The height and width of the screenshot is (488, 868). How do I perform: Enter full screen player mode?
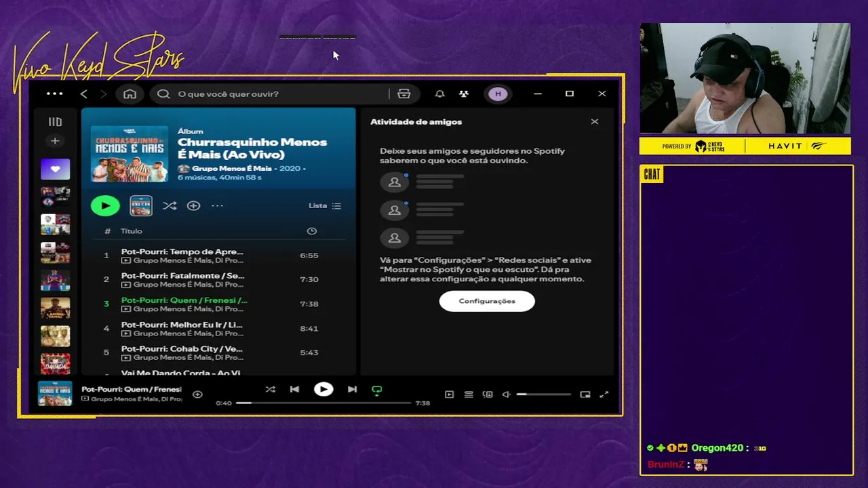tap(604, 394)
